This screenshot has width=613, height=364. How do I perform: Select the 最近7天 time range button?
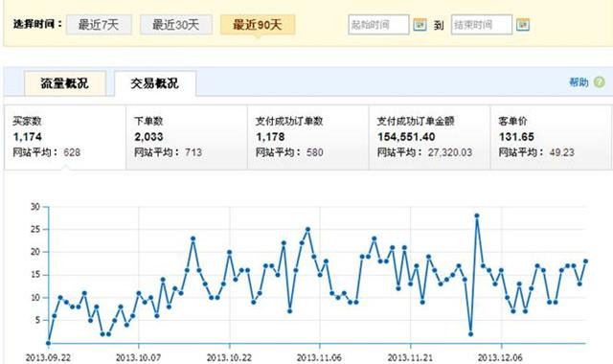coord(99,25)
